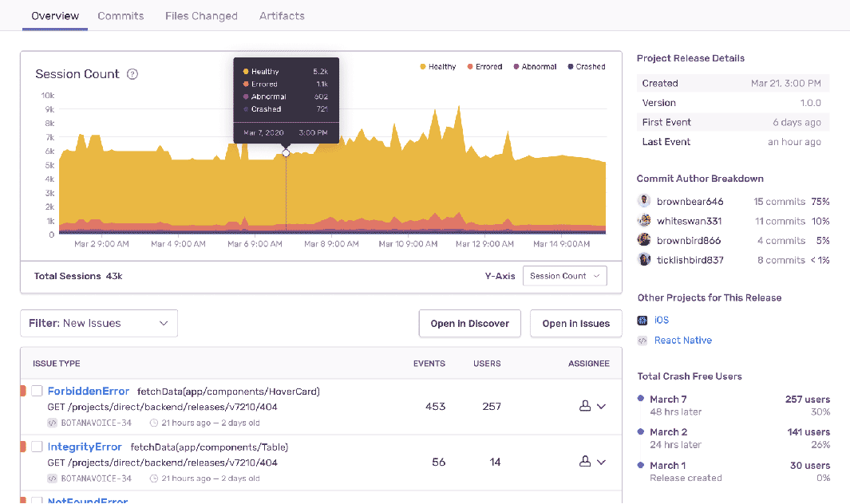Check the IntegrityError issue checkbox

coord(37,447)
